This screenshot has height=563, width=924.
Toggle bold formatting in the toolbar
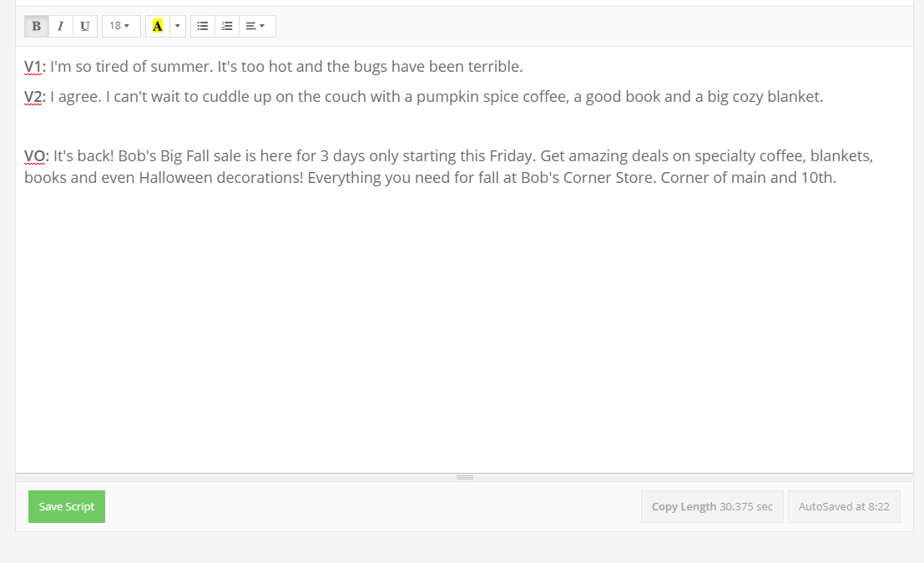[x=36, y=26]
